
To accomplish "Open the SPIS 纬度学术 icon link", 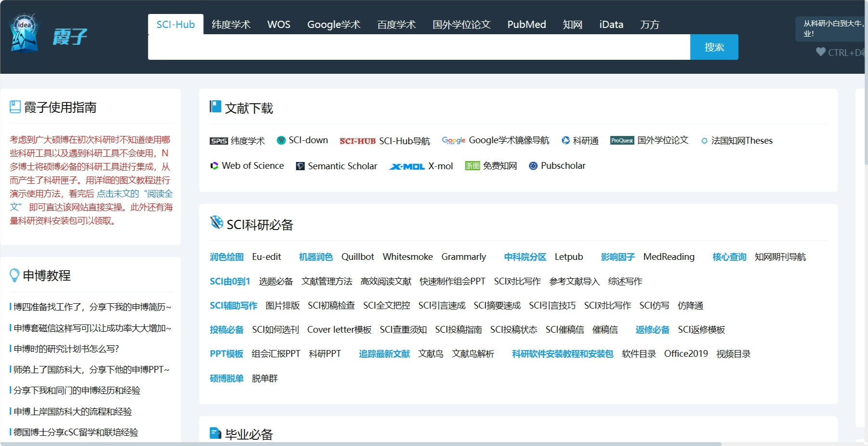I will (219, 141).
